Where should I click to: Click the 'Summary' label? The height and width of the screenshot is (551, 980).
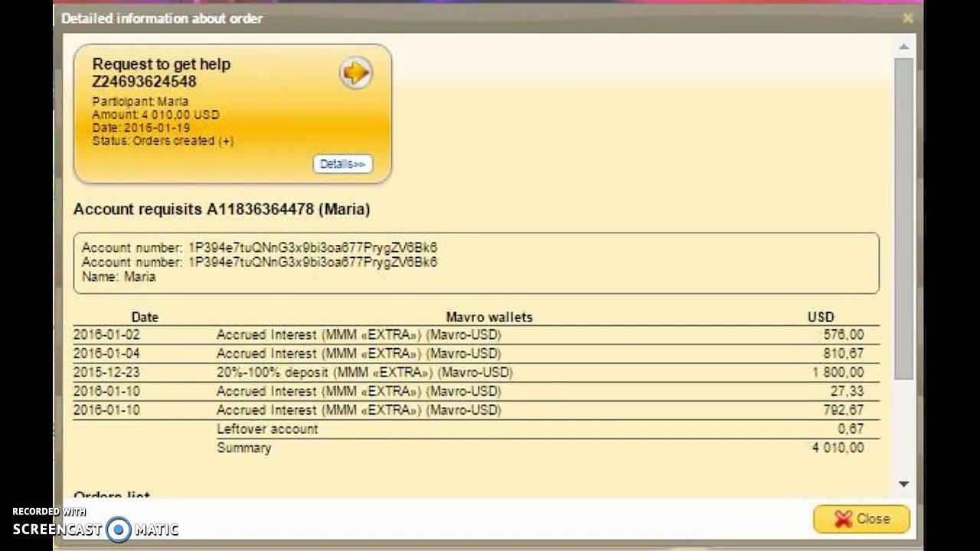coord(244,448)
